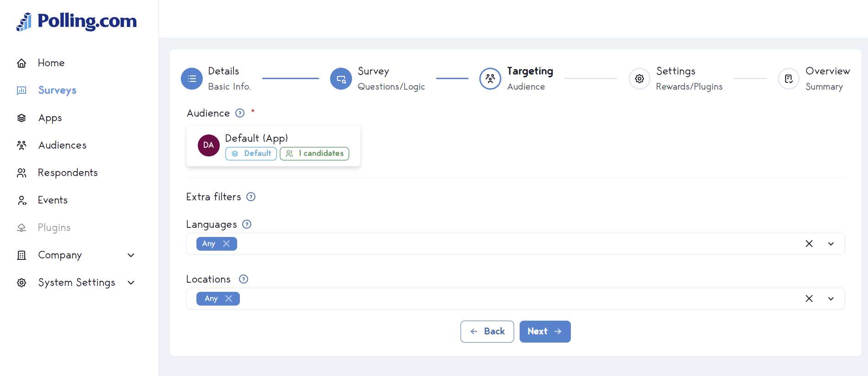Click the Back button

click(487, 332)
